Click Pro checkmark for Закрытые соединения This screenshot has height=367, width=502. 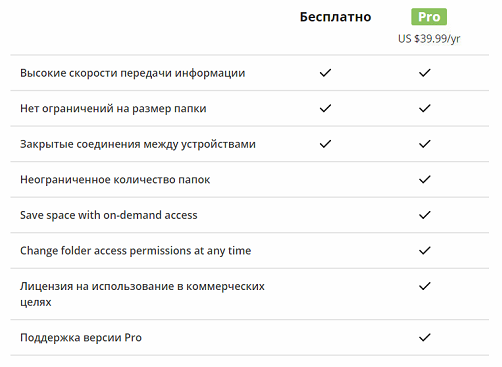pos(425,144)
